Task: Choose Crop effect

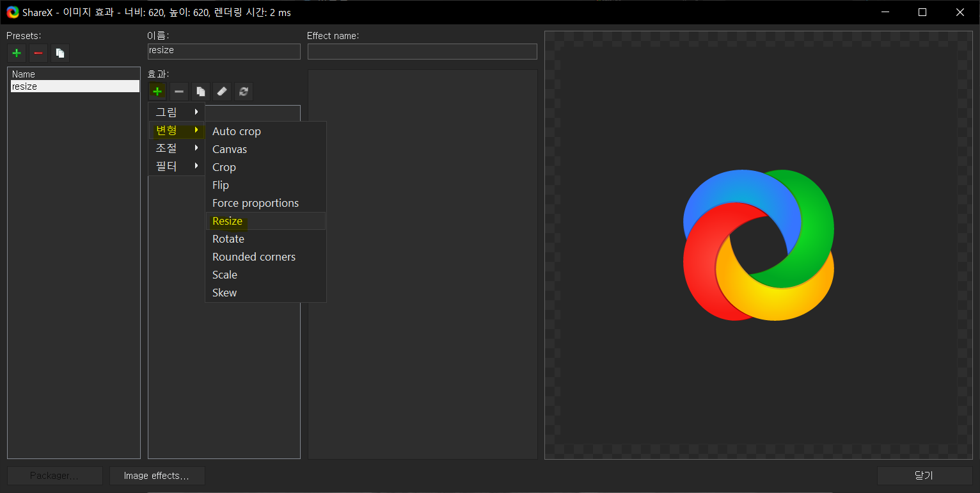Action: (265, 167)
